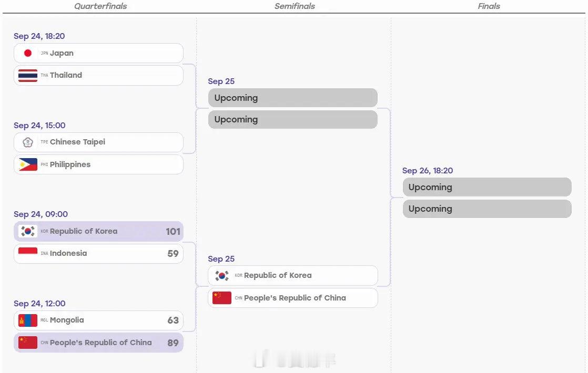Click the Republic of Korea flag in Semifinals
The height and width of the screenshot is (373, 588).
tap(222, 276)
